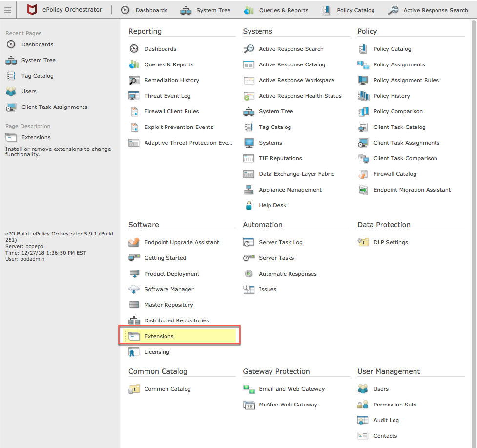This screenshot has width=477, height=448.
Task: Open Dashboards from the top shortcut bar
Action: (x=144, y=10)
